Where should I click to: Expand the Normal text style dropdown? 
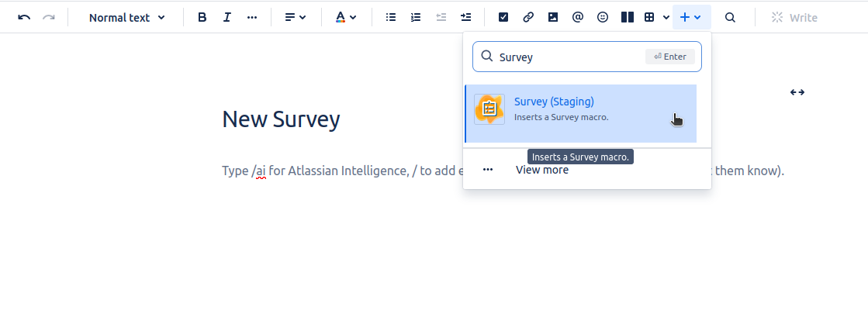click(x=126, y=17)
